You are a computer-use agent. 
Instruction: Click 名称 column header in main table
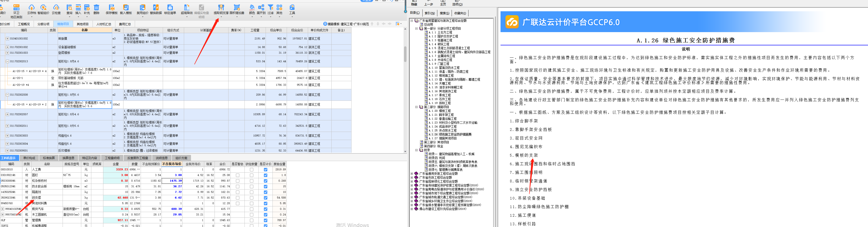(x=85, y=30)
